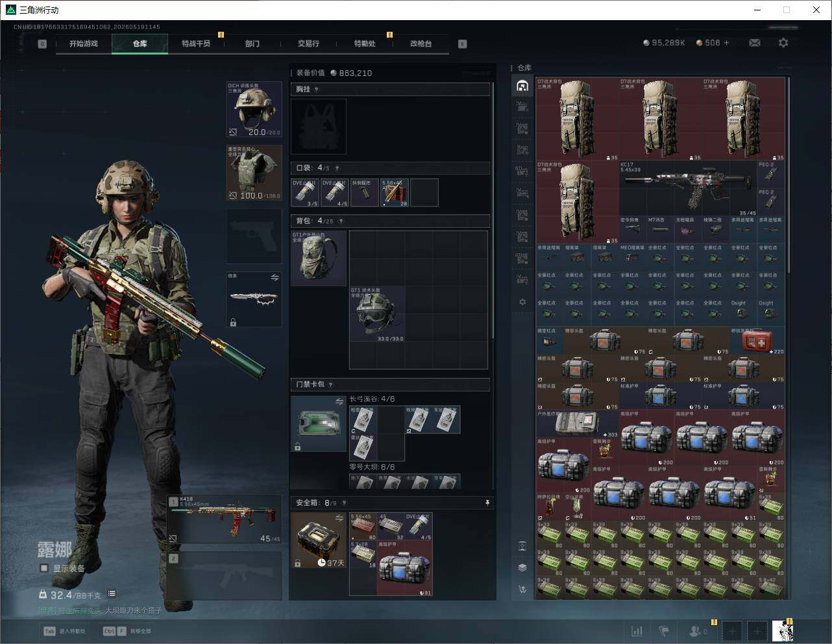The image size is (832, 644).
Task: Select the main warehouse icon in sidebar
Action: 522,86
